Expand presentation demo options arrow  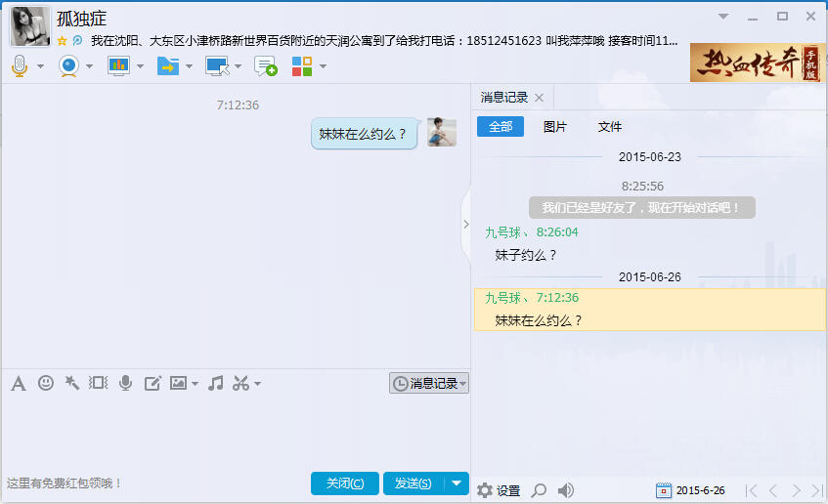[x=140, y=66]
